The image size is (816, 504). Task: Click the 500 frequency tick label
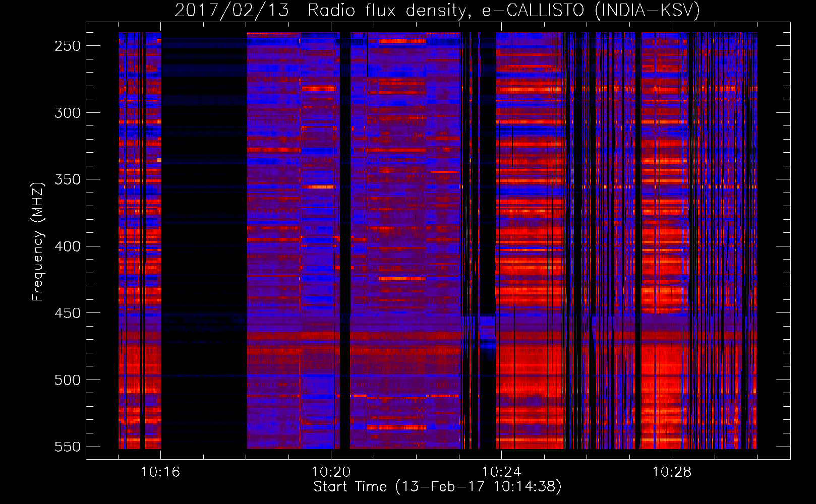pyautogui.click(x=68, y=380)
